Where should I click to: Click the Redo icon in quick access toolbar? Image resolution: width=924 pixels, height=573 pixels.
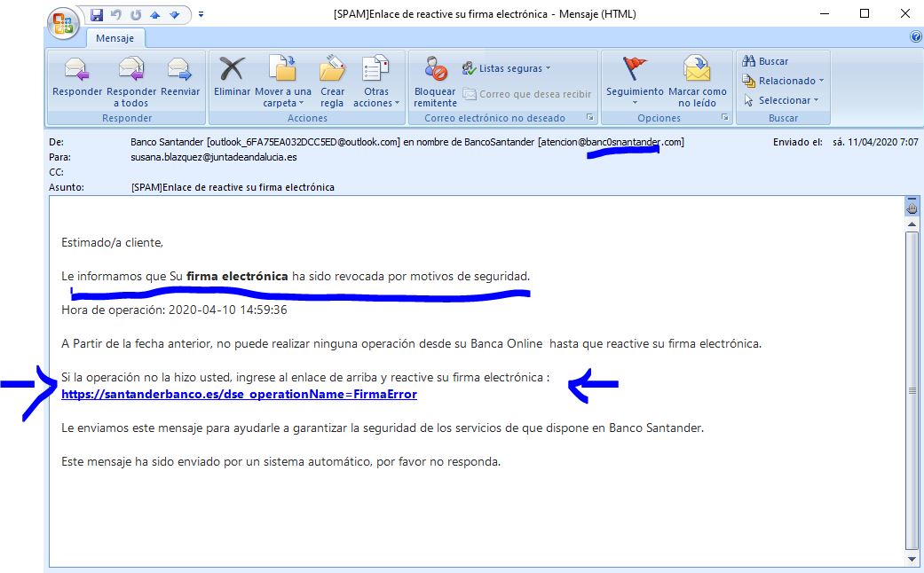[136, 15]
